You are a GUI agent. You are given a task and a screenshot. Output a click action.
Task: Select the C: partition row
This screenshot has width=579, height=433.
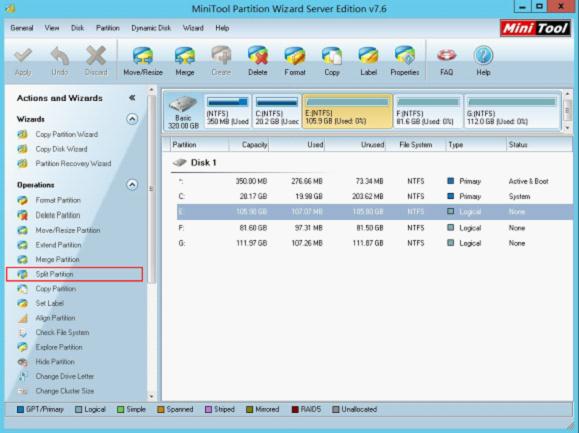click(x=374, y=196)
